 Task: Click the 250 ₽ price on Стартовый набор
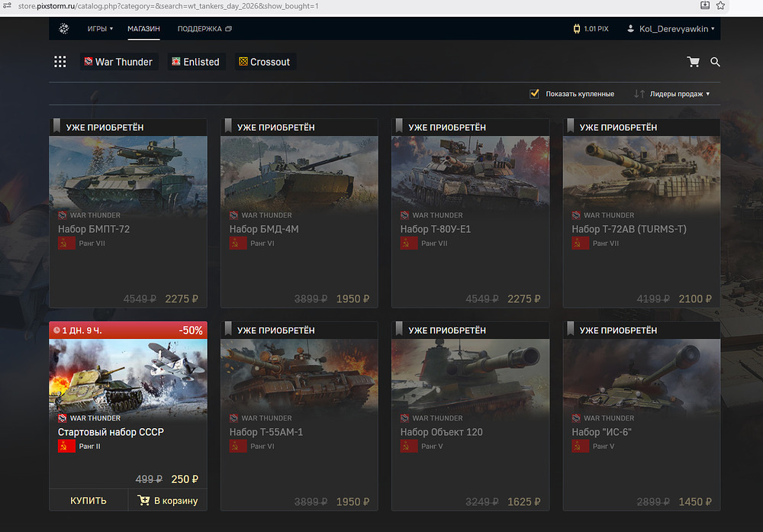point(185,479)
